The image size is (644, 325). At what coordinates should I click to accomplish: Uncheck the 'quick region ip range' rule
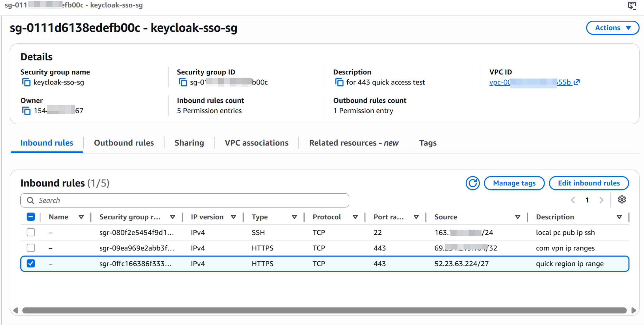(x=31, y=263)
